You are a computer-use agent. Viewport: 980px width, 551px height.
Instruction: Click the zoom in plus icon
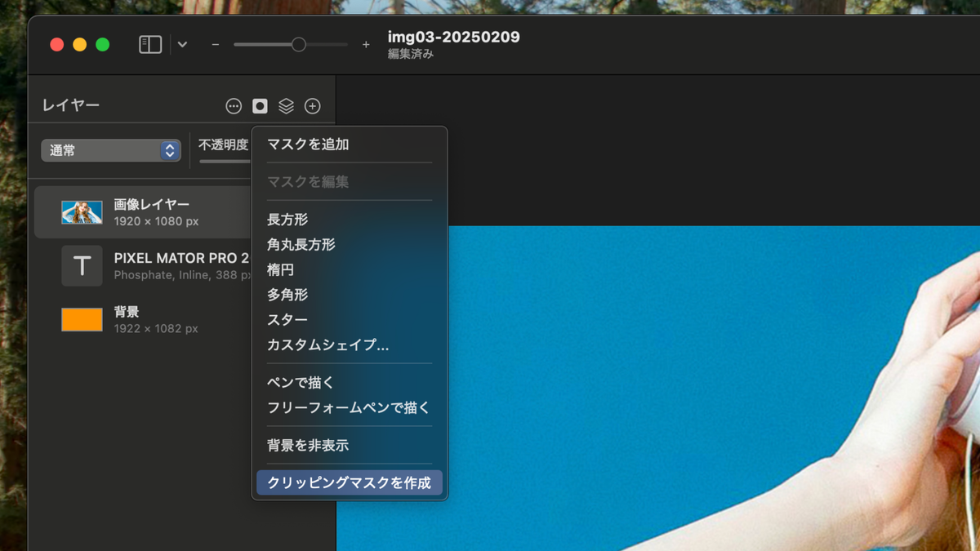(366, 45)
